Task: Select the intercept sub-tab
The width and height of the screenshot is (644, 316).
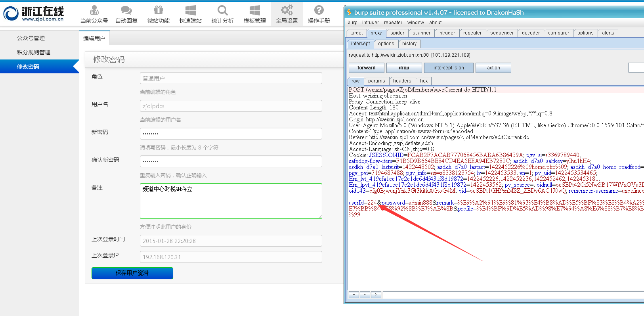Action: point(360,44)
